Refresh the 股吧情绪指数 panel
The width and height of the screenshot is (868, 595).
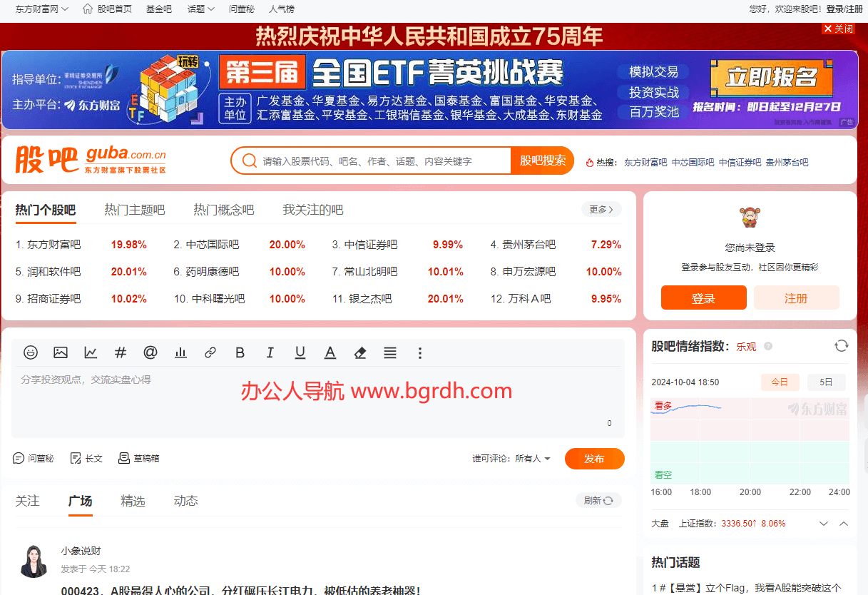(x=842, y=346)
